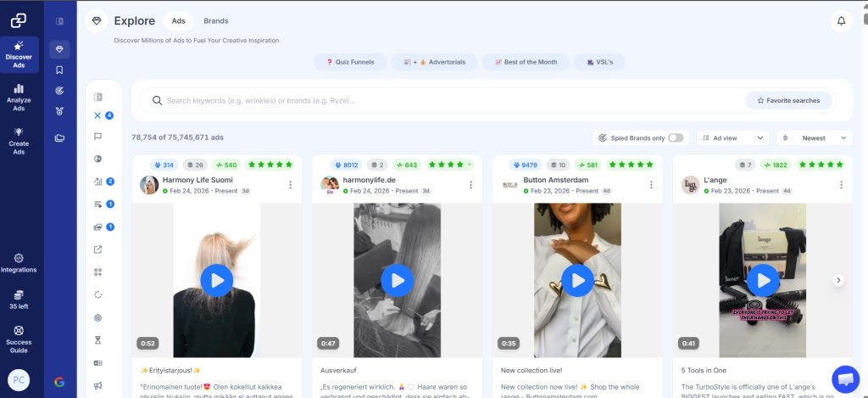
Task: Click the 1822 stat badge on L'ange
Action: point(776,165)
